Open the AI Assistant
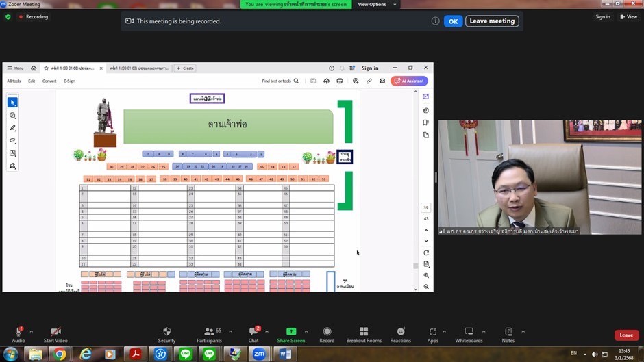Screen dimensions: 644x362 [409, 81]
